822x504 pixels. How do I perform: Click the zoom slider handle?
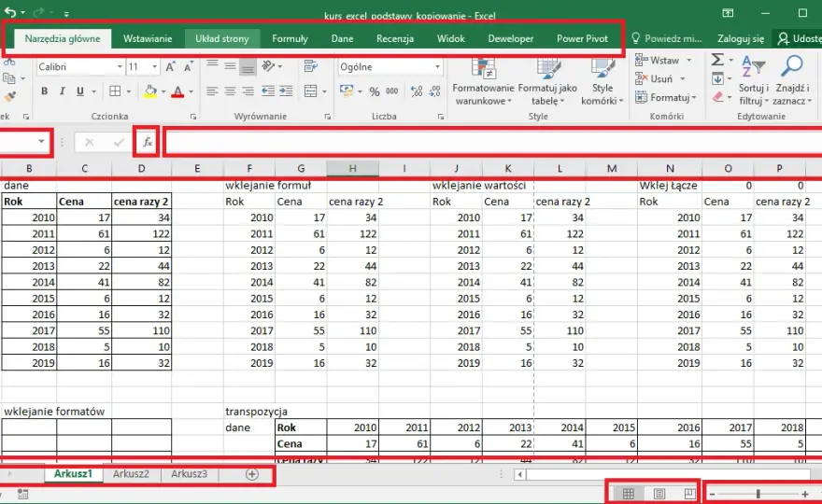pos(758,494)
